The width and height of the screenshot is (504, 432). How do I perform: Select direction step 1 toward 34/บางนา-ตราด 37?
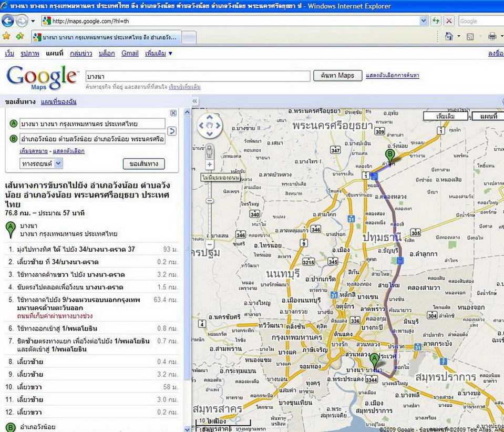coord(91,249)
